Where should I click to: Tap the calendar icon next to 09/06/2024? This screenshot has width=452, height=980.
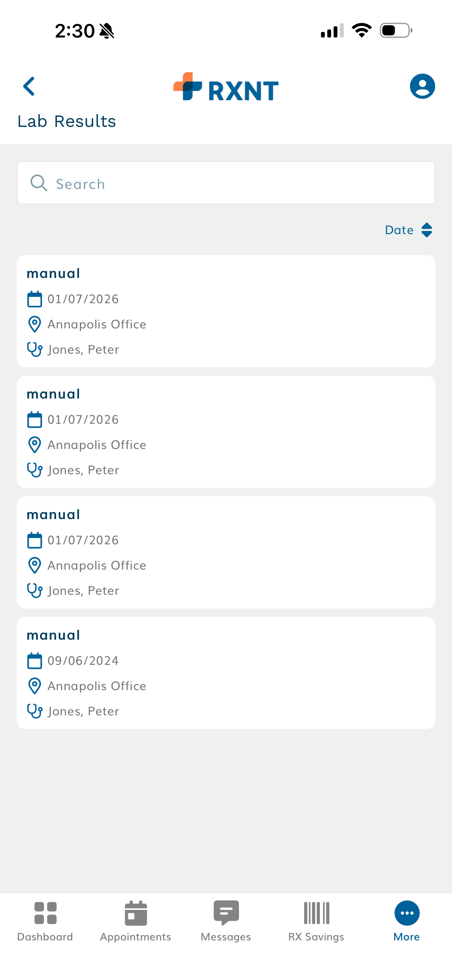[35, 660]
